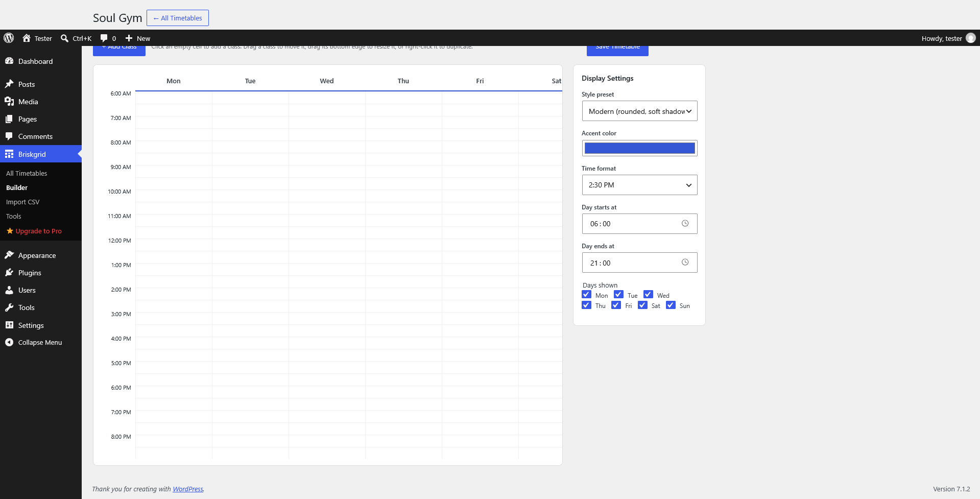Open the Users person icon
Screen dimensions: 980x499
9,290
